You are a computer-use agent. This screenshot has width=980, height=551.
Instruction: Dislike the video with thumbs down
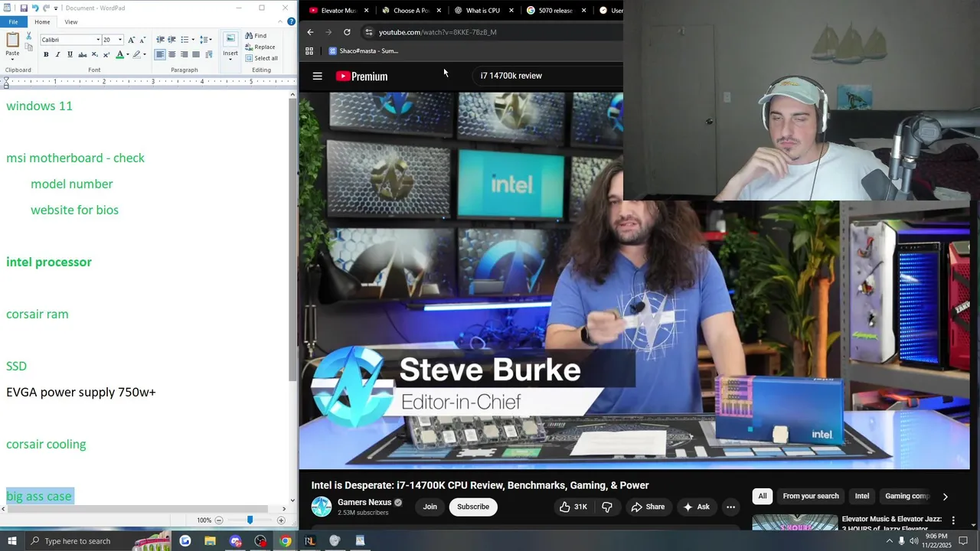click(606, 507)
